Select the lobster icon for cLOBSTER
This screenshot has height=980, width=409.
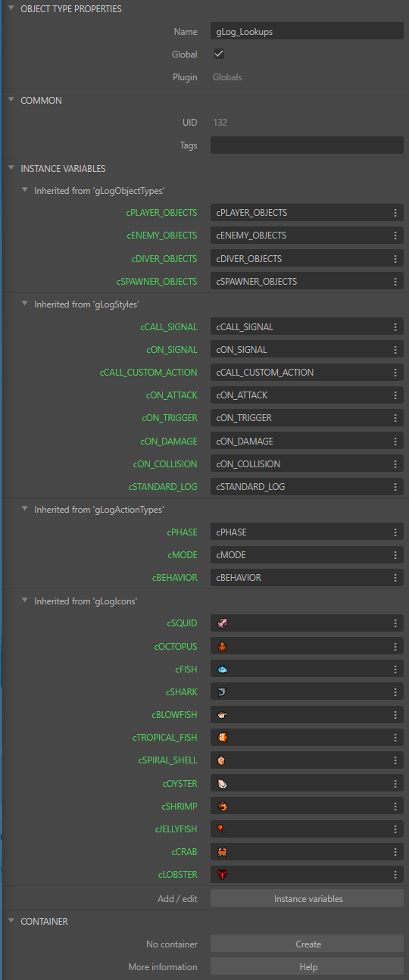click(222, 875)
